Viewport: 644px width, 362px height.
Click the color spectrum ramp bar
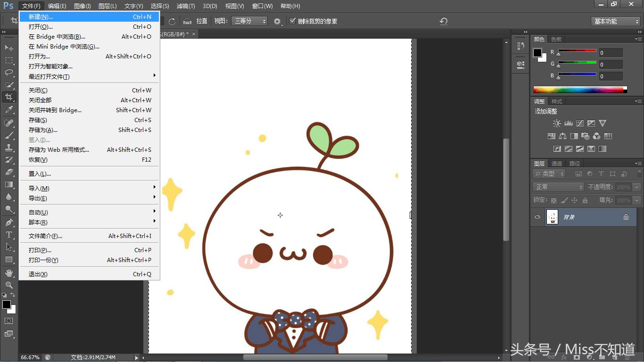point(578,90)
